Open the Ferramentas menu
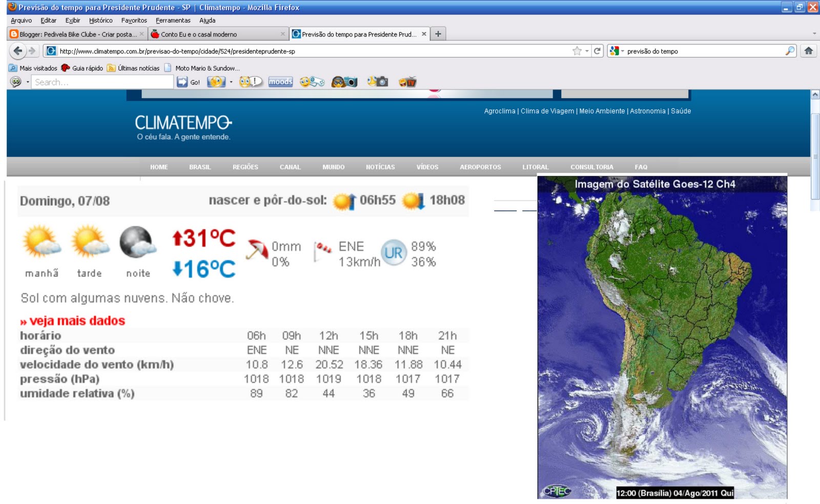 (173, 20)
